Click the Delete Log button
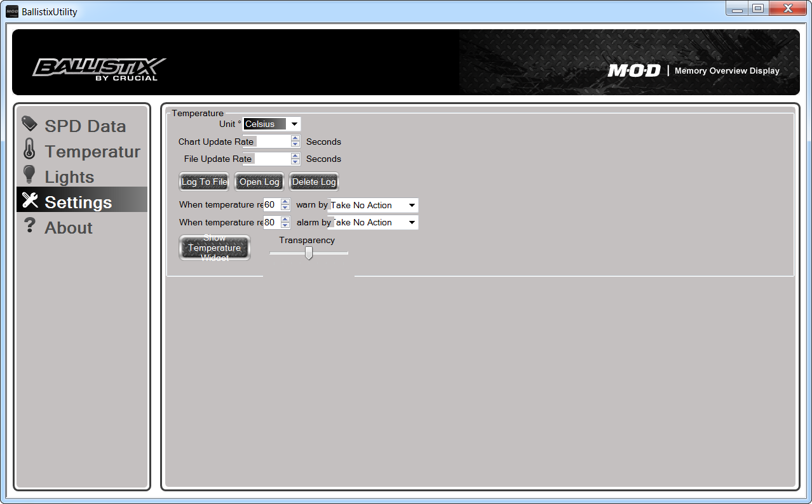Viewport: 812px width, 504px height. (314, 182)
